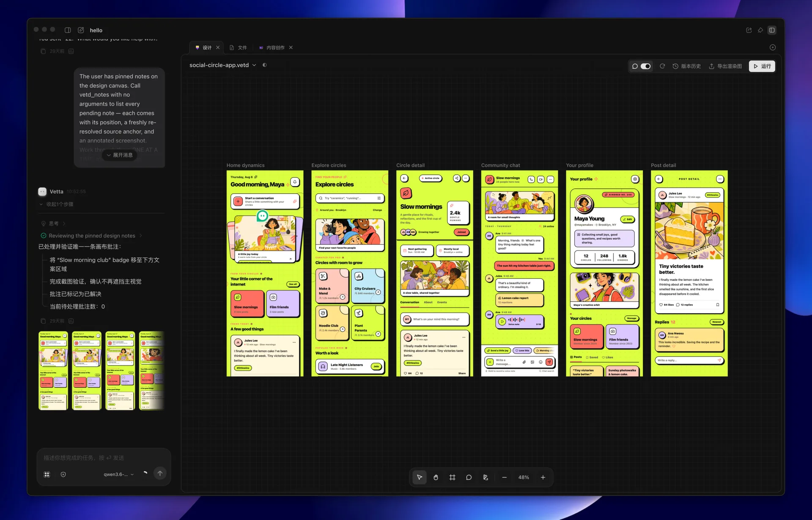The height and width of the screenshot is (520, 812).
Task: Zoom in with the plus icon
Action: (543, 477)
